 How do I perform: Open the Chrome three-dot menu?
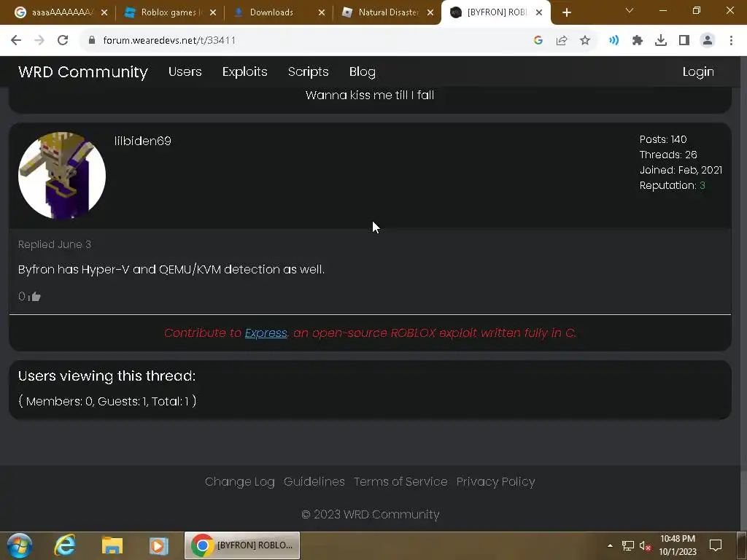(731, 41)
